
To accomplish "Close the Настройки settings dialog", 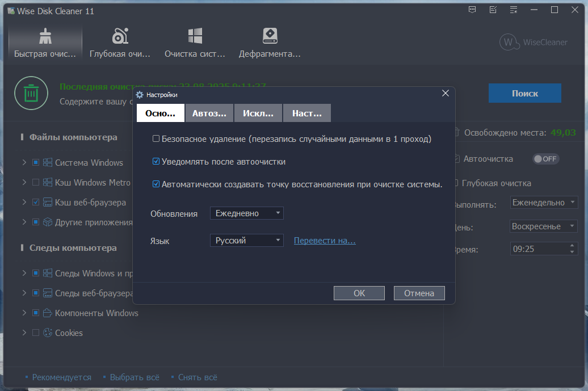I will pos(446,93).
